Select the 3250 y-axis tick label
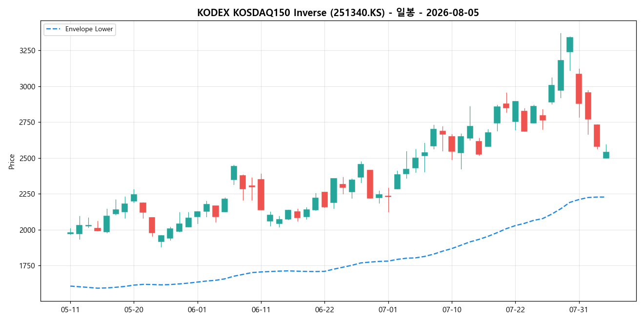644x322 pixels. (27, 51)
